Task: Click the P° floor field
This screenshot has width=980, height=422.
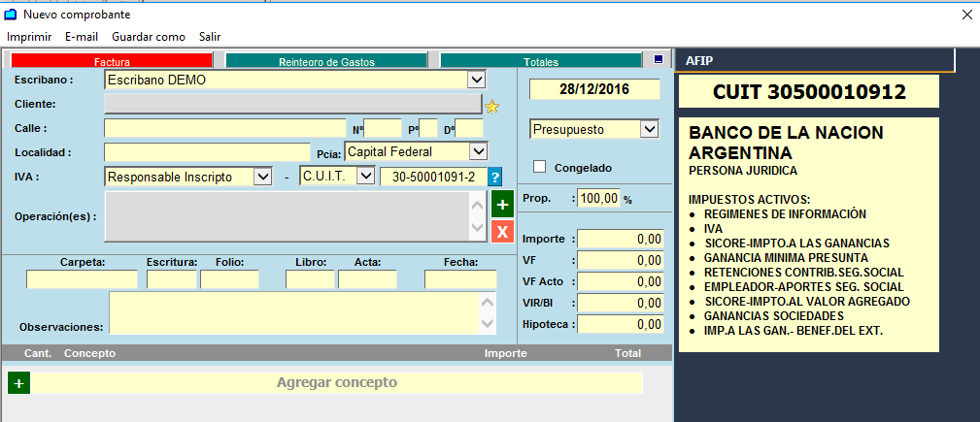Action: tap(428, 129)
